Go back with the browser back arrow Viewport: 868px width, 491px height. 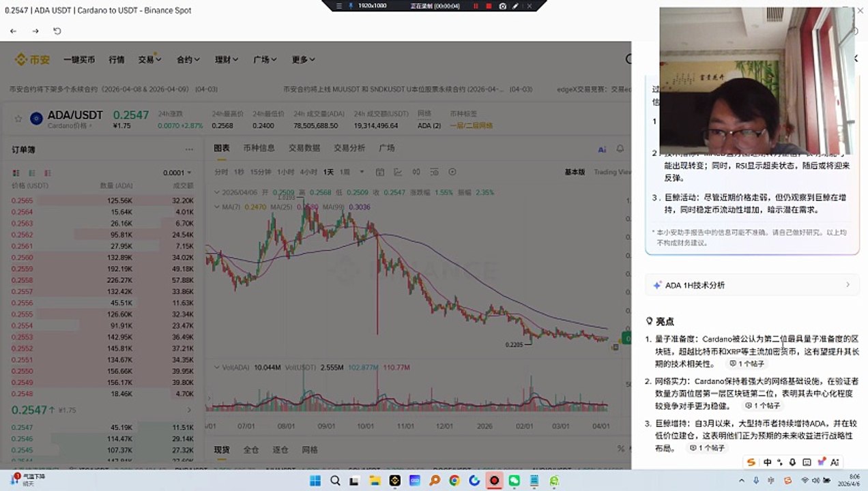click(x=13, y=31)
